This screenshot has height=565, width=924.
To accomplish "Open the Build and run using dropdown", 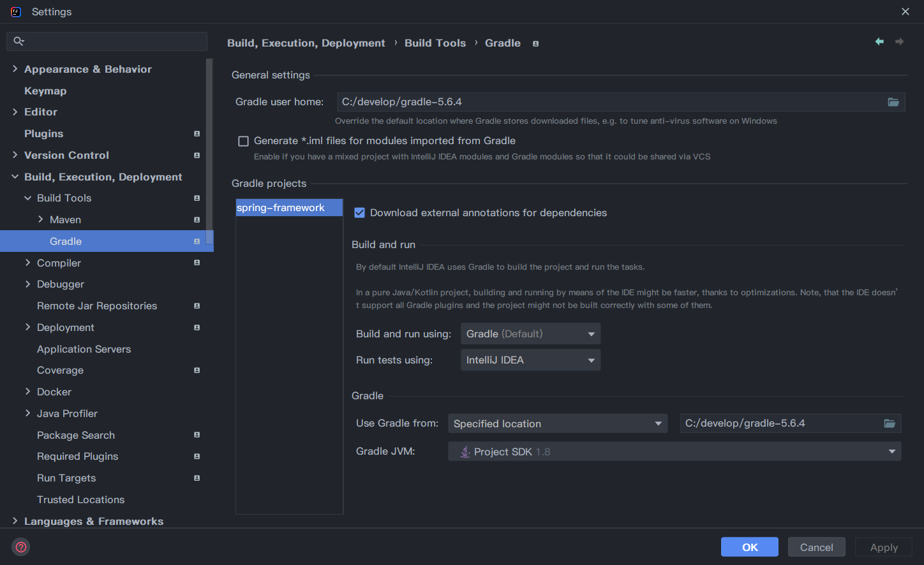I will click(x=530, y=334).
